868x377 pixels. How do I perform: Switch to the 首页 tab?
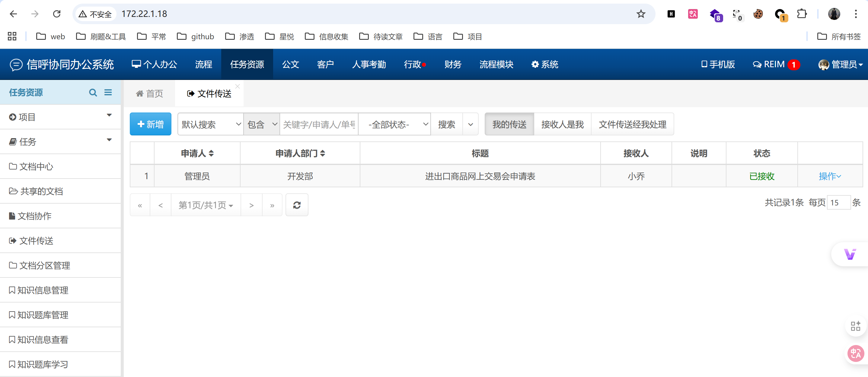point(149,93)
